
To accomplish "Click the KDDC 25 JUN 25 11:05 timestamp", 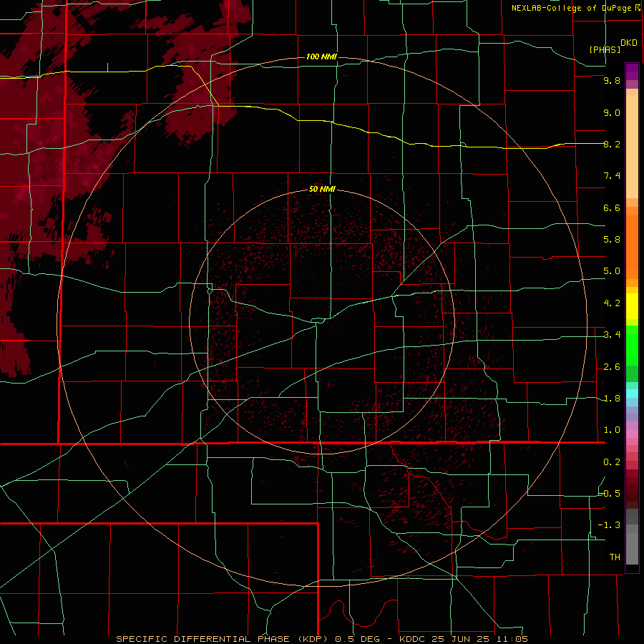I will coord(463,639).
